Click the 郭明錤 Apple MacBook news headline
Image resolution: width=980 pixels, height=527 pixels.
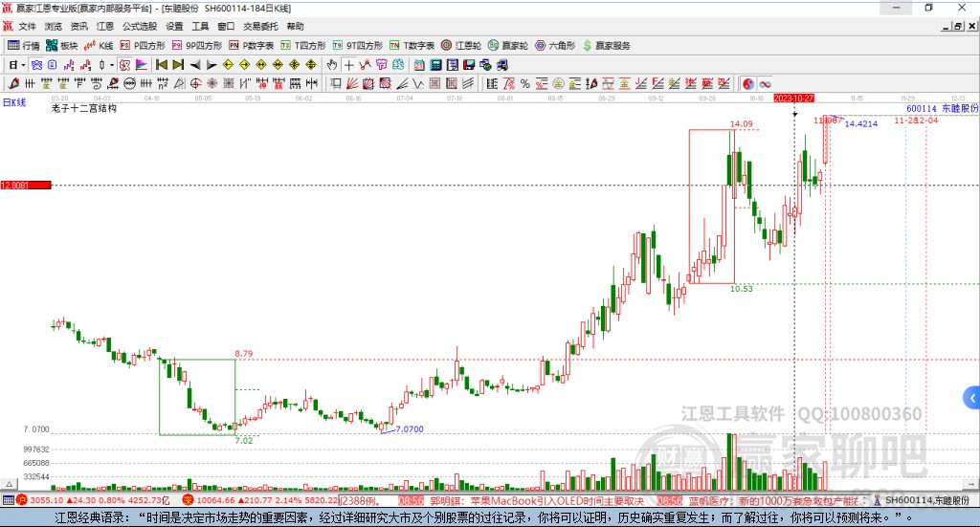pyautogui.click(x=536, y=501)
